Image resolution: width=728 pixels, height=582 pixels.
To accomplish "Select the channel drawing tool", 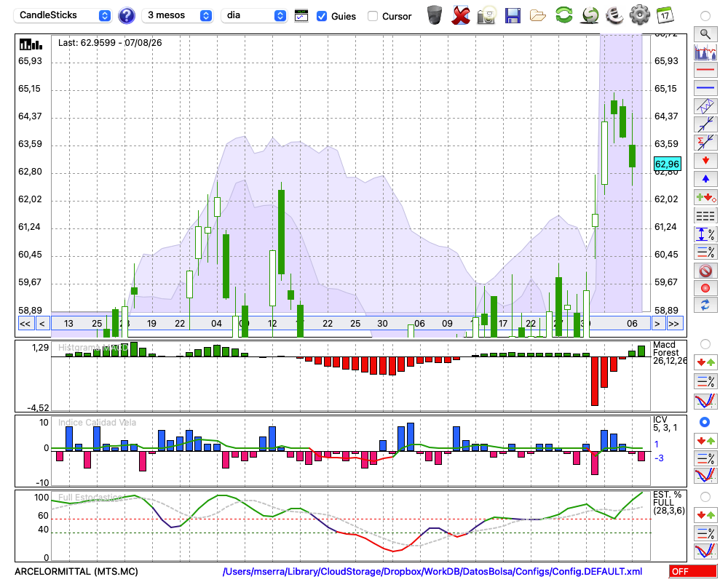I will 705,105.
